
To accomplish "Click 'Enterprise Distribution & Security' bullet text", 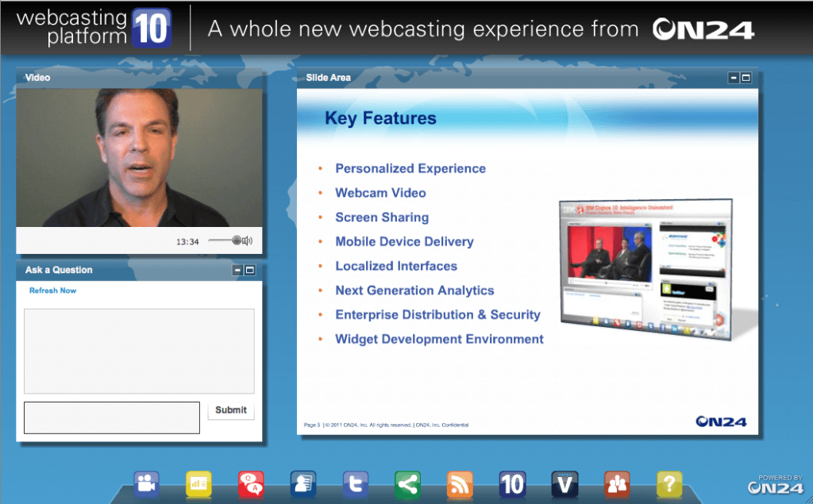I will [x=437, y=315].
